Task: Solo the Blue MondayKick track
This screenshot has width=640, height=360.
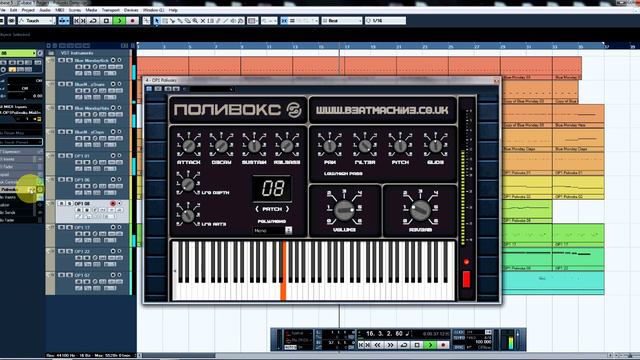Action: point(69,60)
